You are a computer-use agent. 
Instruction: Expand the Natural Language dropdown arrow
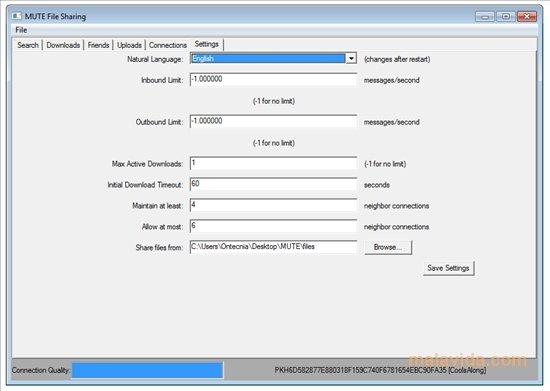coord(351,59)
